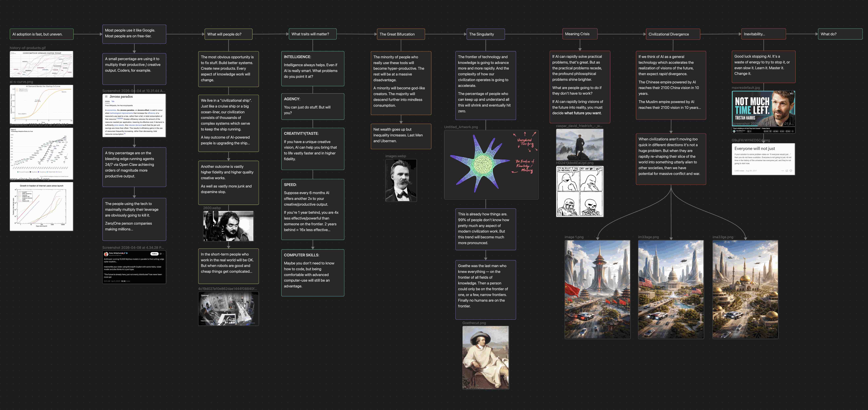Select the 'ai-s-curve.png' file label
This screenshot has width=868, height=410.
click(x=22, y=82)
